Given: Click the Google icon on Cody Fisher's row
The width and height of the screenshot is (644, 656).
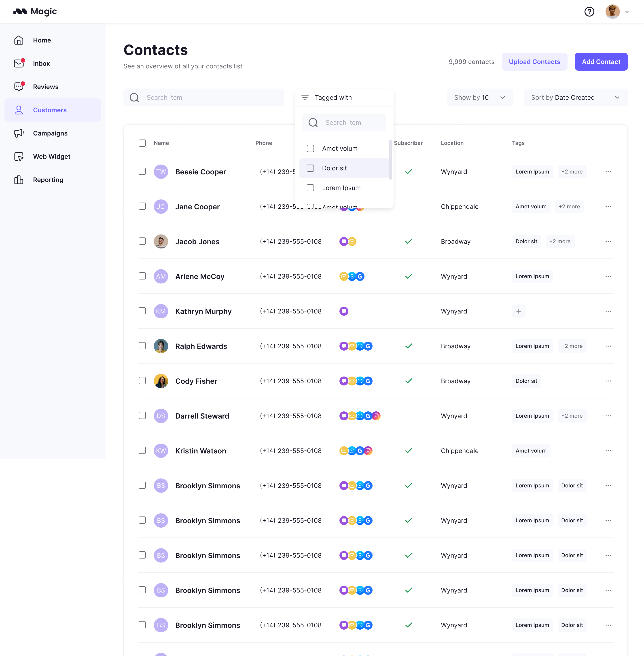Looking at the screenshot, I should (368, 381).
